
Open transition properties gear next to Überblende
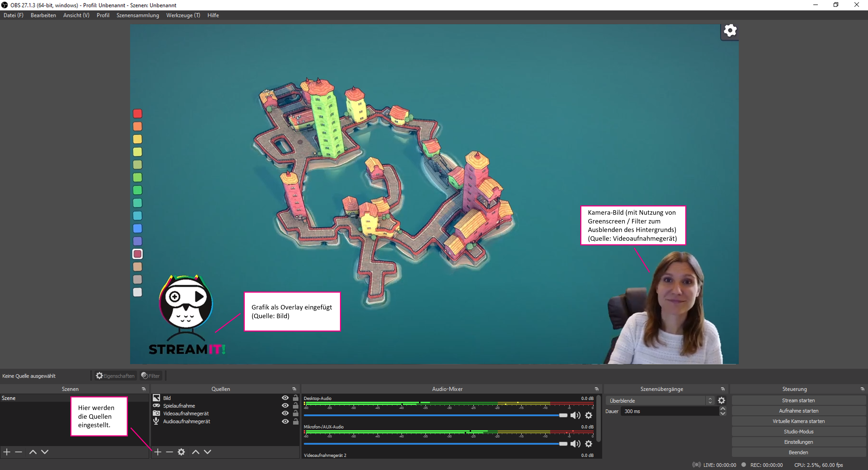721,400
